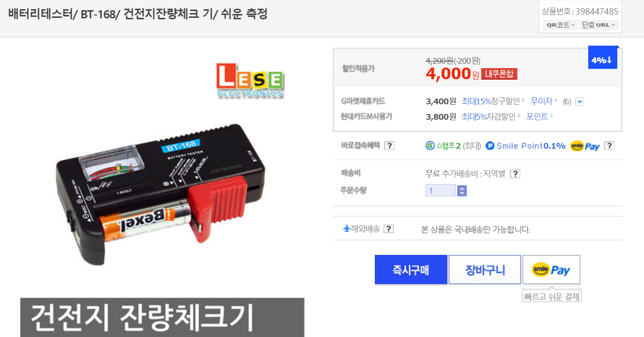The width and height of the screenshot is (644, 337).
Task: Add item with the 장바구니 button
Action: point(485,270)
